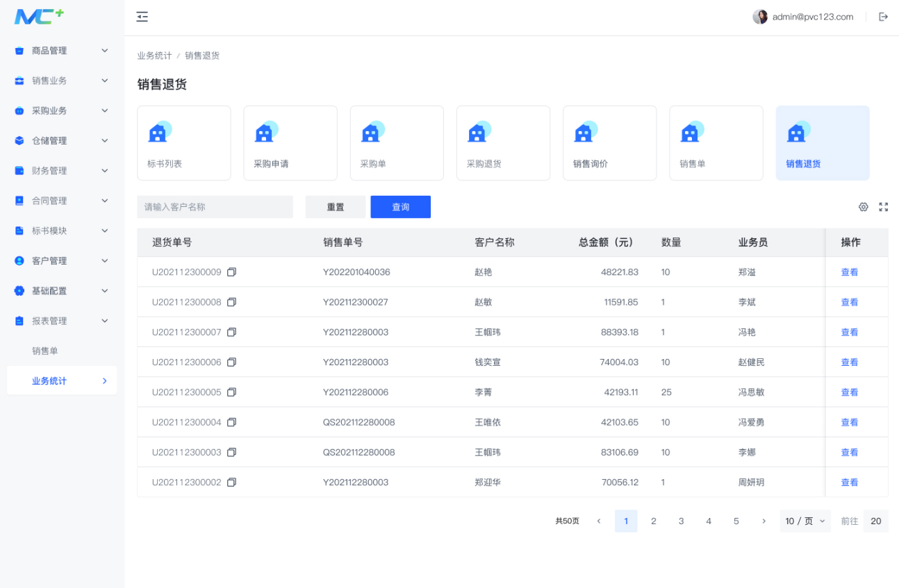The height and width of the screenshot is (588, 899).
Task: Go to next page arrow
Action: pos(764,521)
